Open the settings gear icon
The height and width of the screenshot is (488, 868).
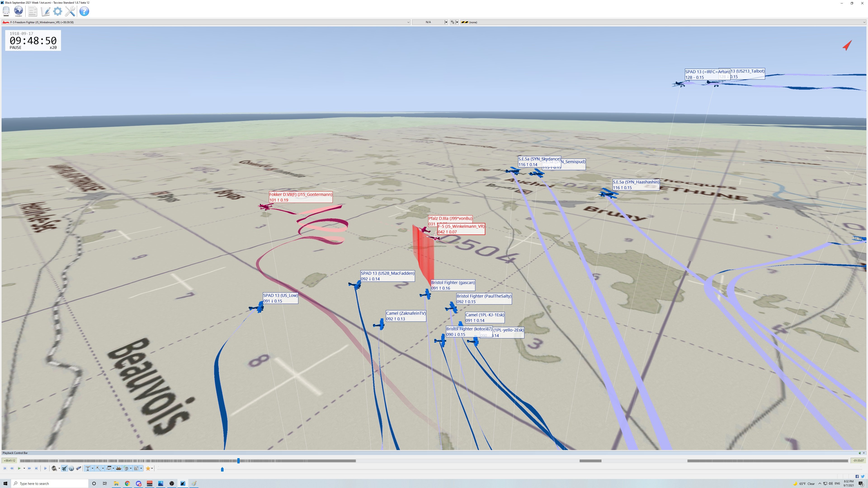[58, 11]
